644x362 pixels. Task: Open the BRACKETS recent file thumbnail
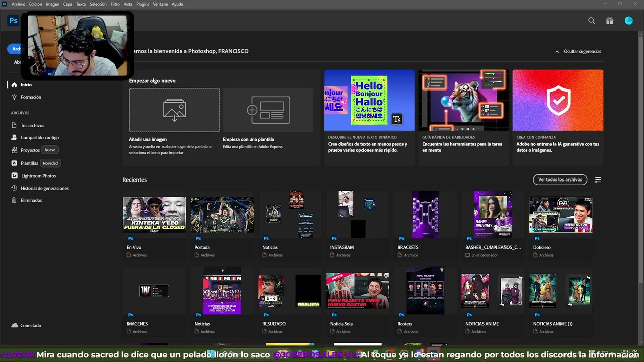[425, 215]
